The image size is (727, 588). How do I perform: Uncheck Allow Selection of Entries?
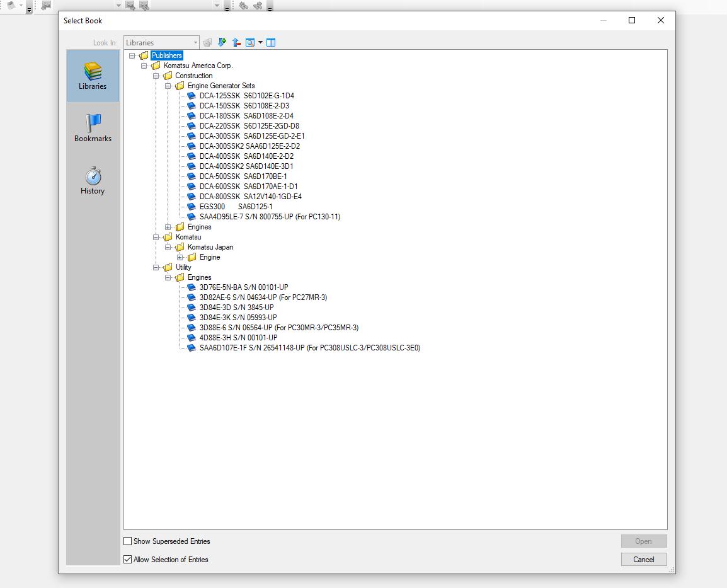pyautogui.click(x=127, y=559)
